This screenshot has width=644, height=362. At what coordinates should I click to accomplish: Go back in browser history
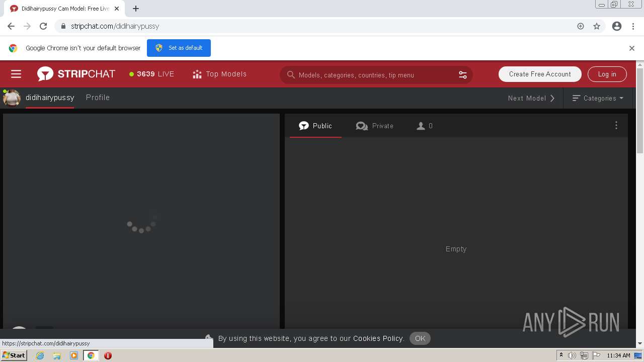tap(11, 26)
